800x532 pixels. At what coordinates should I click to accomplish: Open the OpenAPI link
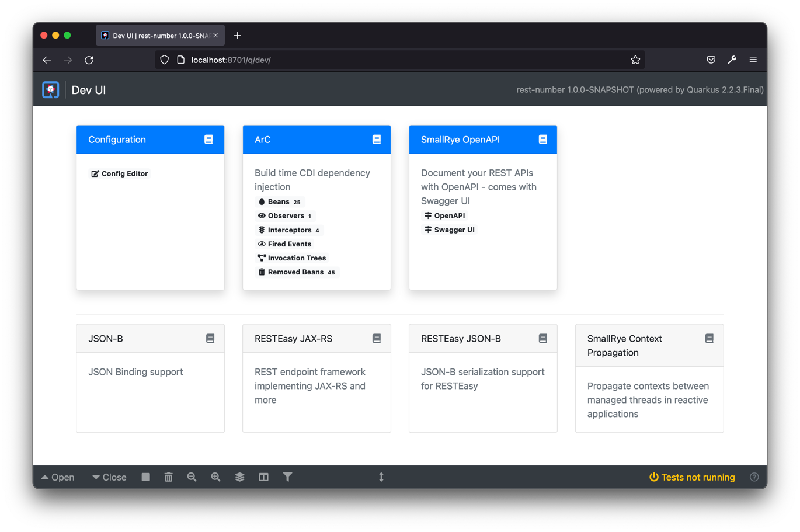pos(445,215)
